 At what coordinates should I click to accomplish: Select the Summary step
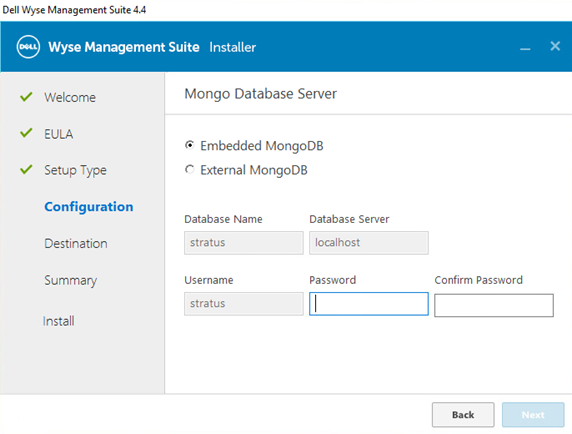(71, 280)
